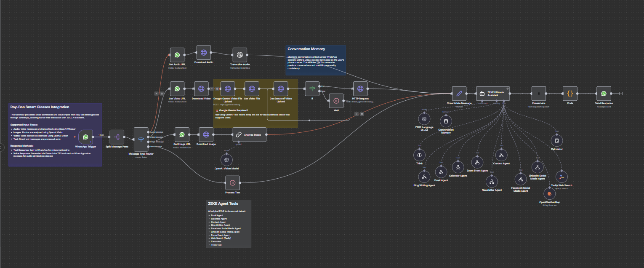Open the Email Agent tool node
The height and width of the screenshot is (268, 644).
pyautogui.click(x=441, y=172)
